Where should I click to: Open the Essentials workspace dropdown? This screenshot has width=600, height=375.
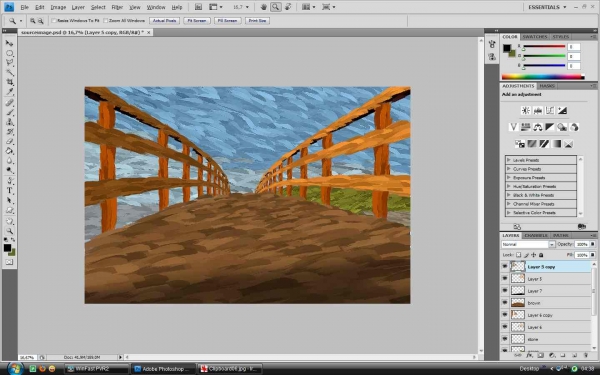point(547,7)
